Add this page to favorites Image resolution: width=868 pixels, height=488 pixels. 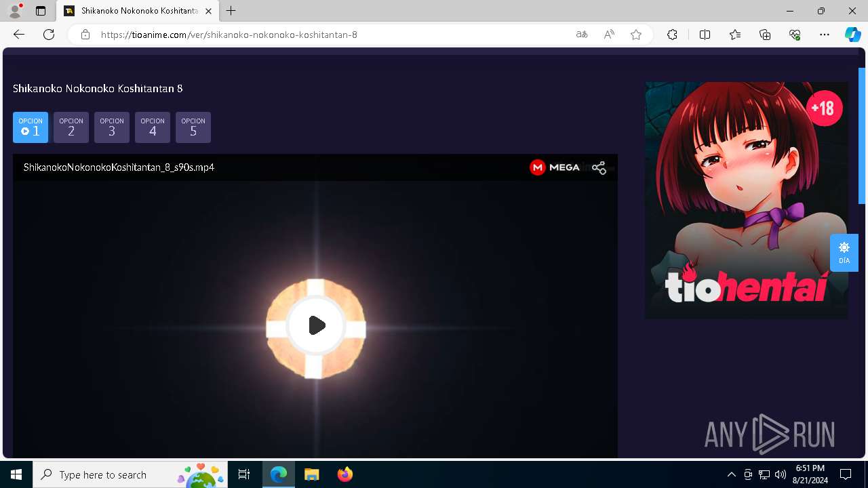click(636, 35)
